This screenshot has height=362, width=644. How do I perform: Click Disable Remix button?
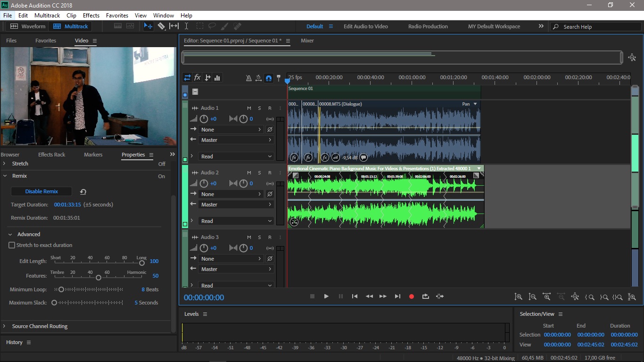pos(41,191)
